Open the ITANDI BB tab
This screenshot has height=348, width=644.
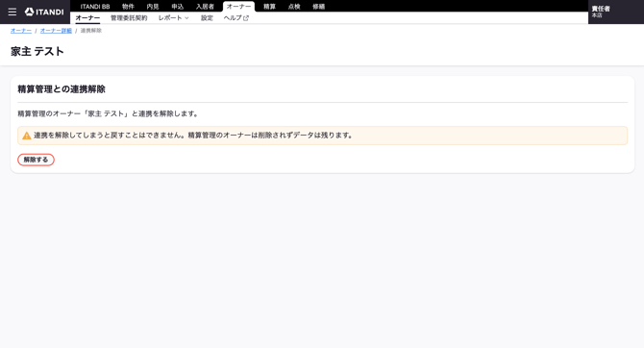click(x=95, y=7)
